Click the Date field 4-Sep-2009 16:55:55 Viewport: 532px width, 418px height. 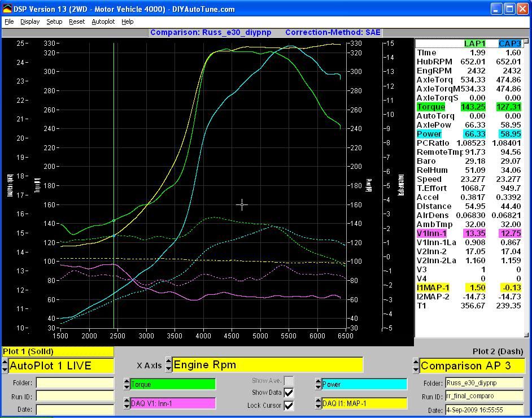pos(485,409)
